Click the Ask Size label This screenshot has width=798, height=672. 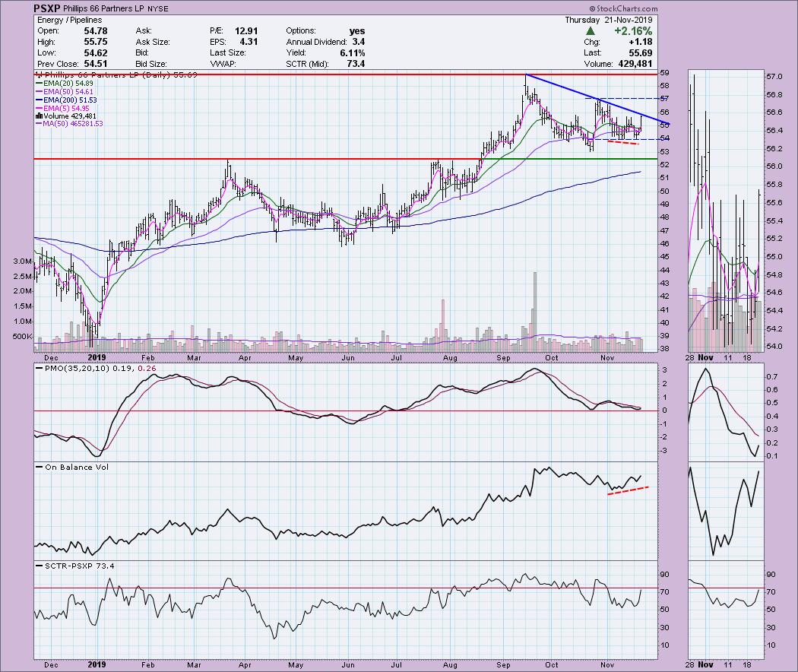click(153, 43)
